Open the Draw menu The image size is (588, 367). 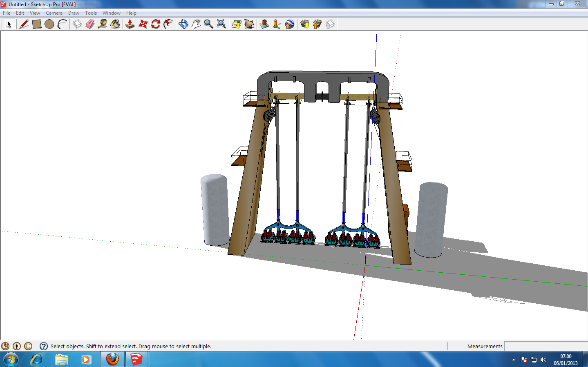tap(74, 13)
